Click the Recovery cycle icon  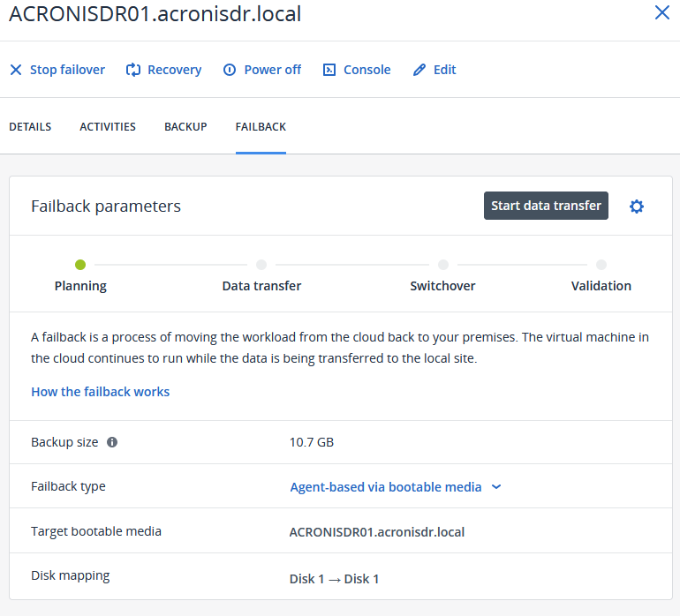click(x=133, y=70)
